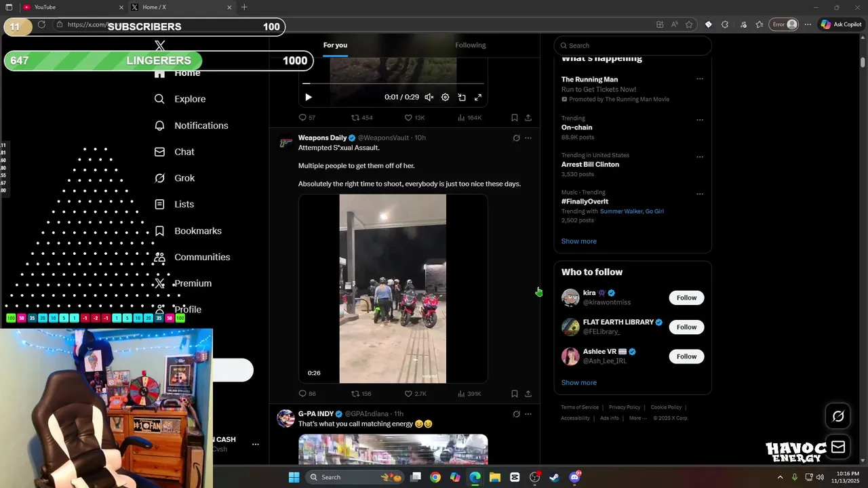The height and width of the screenshot is (488, 868).
Task: Open Discord from the taskbar
Action: [x=575, y=477]
